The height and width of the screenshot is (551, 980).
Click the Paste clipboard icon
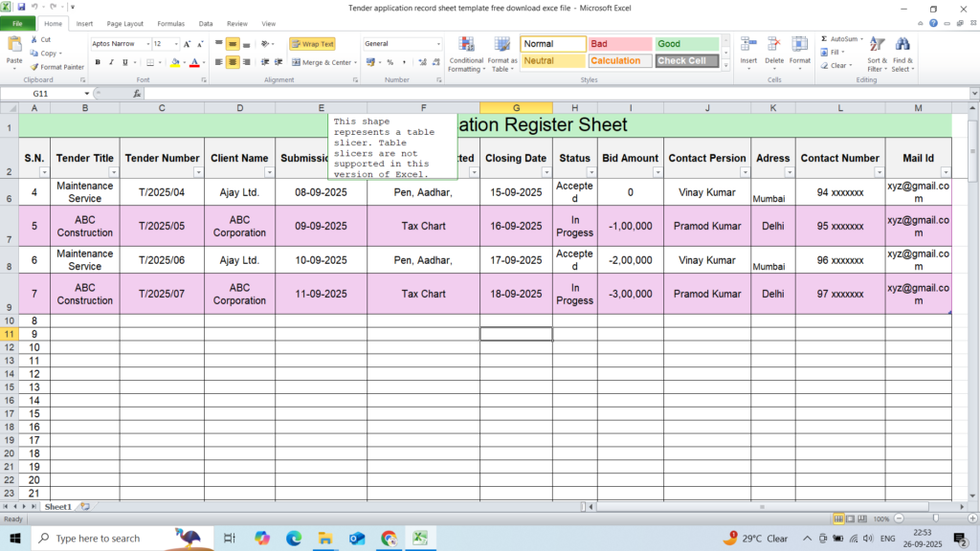pyautogui.click(x=14, y=44)
